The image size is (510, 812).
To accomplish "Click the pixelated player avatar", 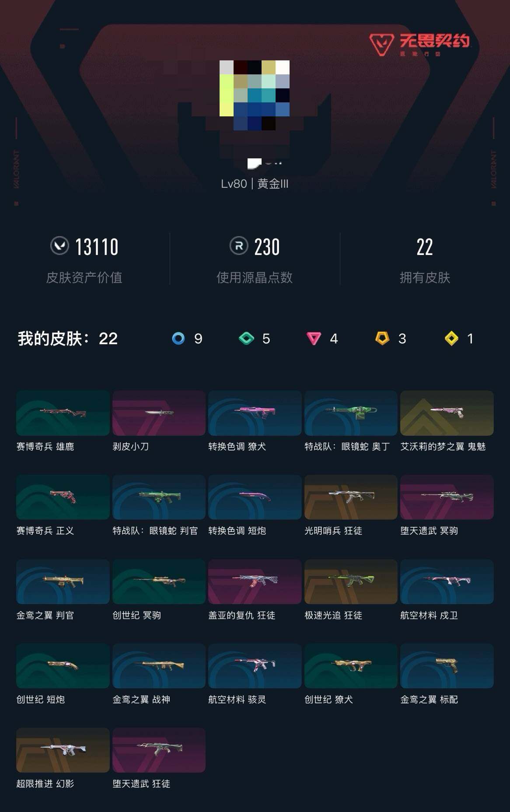I will coord(255,95).
